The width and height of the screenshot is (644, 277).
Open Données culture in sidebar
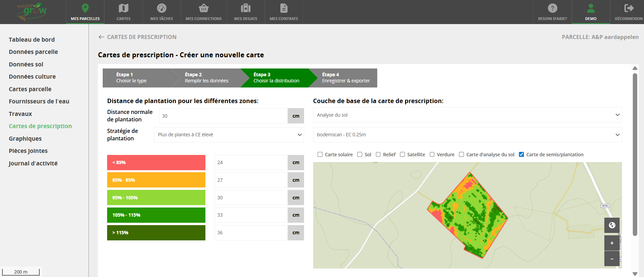point(32,77)
